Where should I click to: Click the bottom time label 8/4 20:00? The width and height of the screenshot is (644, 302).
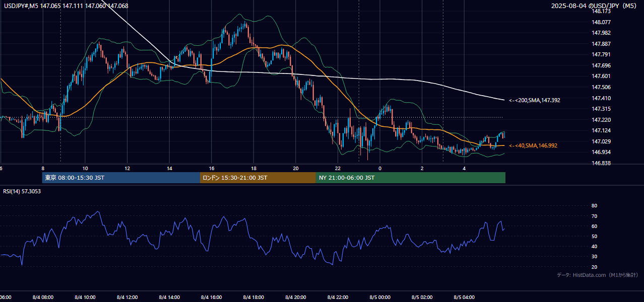point(296,297)
